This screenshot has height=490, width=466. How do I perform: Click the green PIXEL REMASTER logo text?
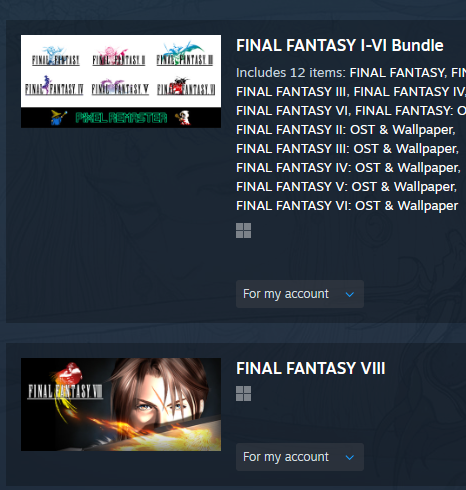[x=121, y=118]
